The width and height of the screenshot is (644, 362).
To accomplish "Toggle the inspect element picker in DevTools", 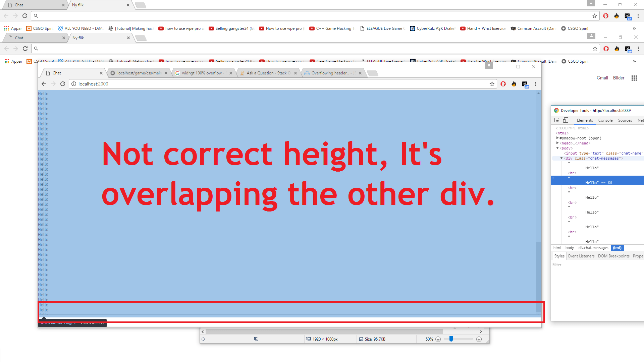I will click(x=557, y=120).
